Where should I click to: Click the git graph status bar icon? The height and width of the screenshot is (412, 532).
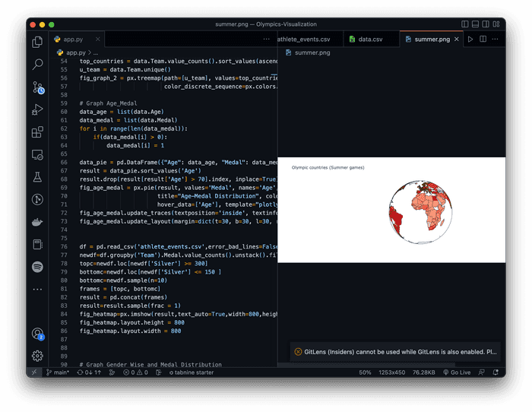pyautogui.click(x=112, y=372)
